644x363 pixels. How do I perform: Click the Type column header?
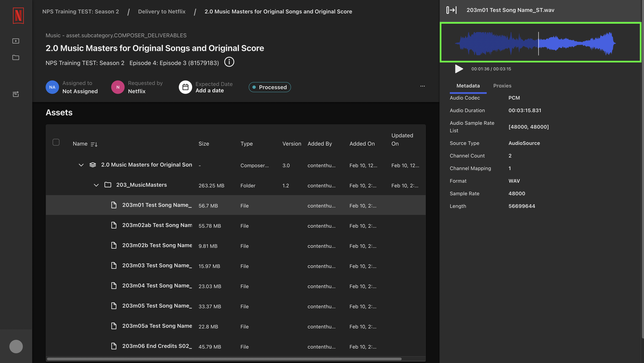(x=247, y=144)
